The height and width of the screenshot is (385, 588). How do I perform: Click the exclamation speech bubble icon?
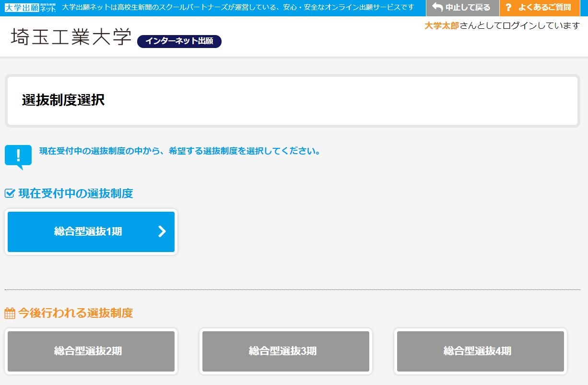click(x=18, y=157)
